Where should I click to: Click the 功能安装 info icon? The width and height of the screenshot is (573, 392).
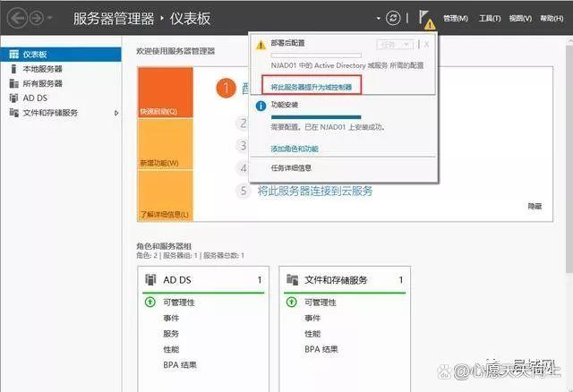tap(261, 107)
